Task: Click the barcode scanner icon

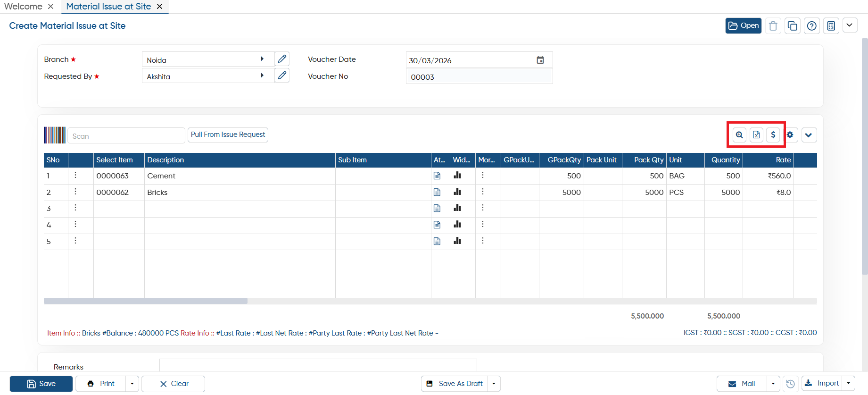Action: click(x=55, y=135)
